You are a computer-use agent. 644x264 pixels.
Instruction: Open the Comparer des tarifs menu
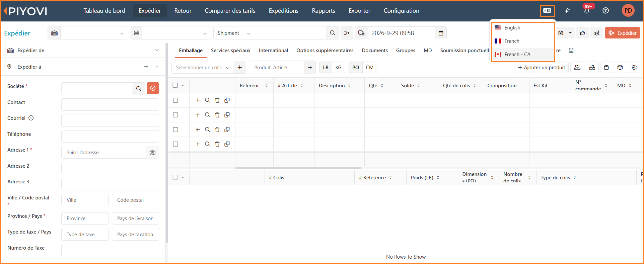(230, 11)
